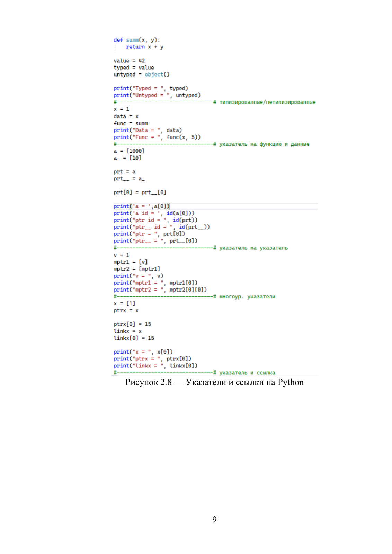Click the page number 9
Viewport: 392px width, 554px height.
[x=215, y=519]
